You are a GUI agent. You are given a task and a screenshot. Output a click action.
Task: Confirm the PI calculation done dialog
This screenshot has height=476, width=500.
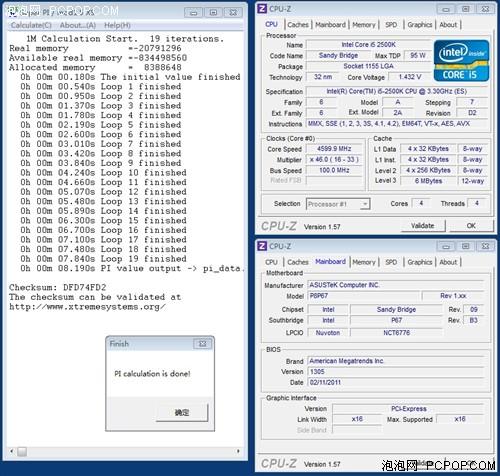coord(182,413)
